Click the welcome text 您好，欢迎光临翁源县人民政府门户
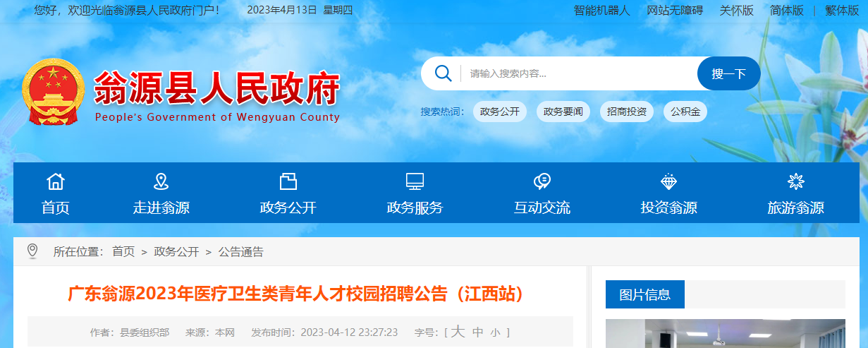Image resolution: width=868 pixels, height=348 pixels. pos(127,11)
